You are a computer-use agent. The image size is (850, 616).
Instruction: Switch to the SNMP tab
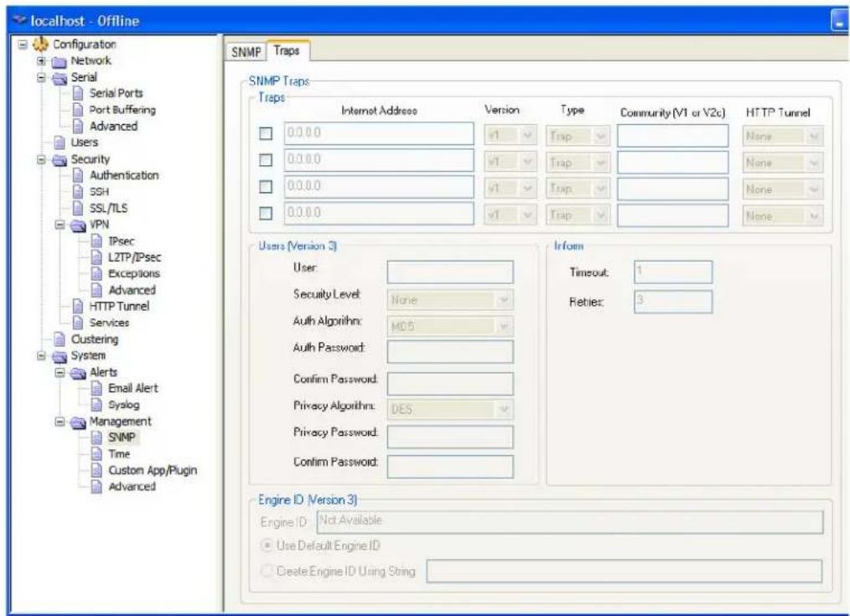(246, 52)
